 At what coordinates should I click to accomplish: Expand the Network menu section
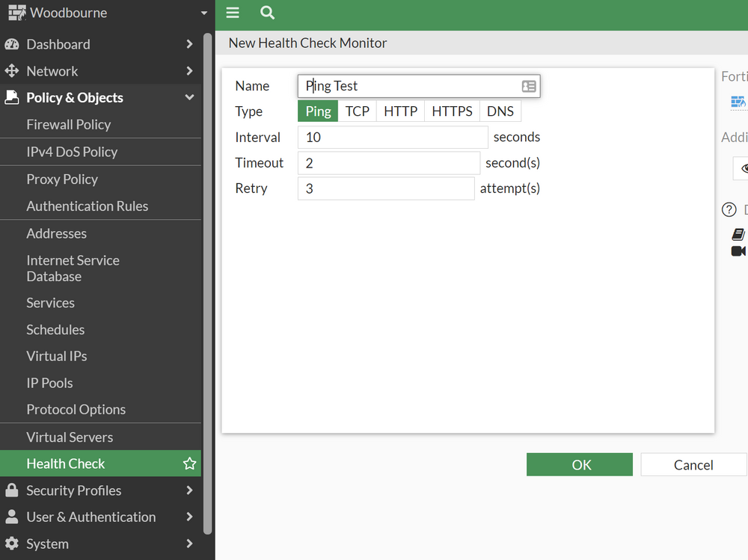(52, 71)
